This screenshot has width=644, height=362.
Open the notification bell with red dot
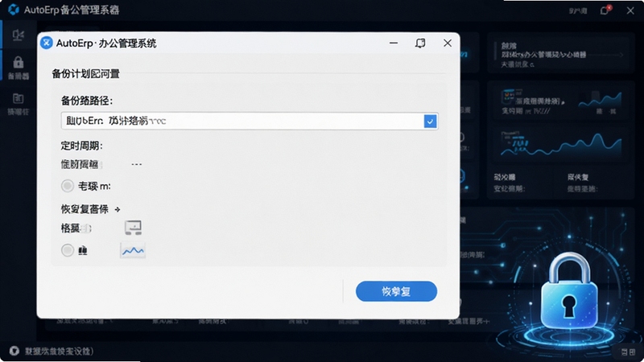[605, 10]
